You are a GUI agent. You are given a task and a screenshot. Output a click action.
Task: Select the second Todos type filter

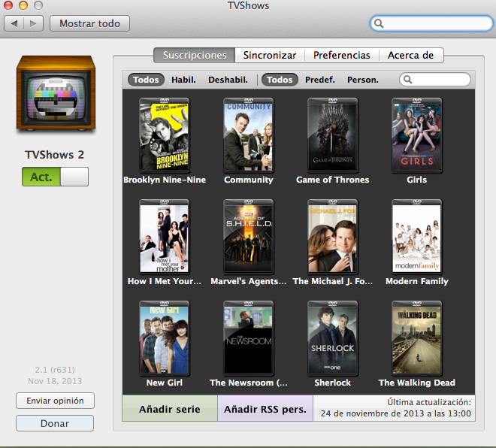pos(280,80)
